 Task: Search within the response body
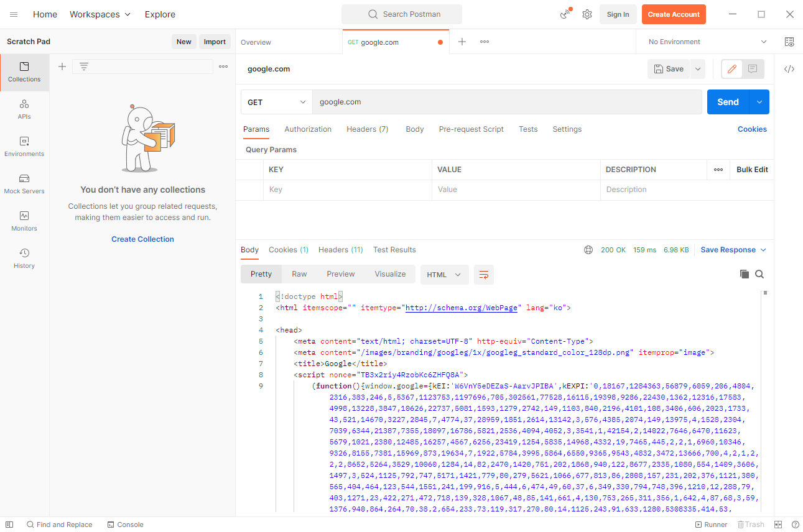coord(759,274)
